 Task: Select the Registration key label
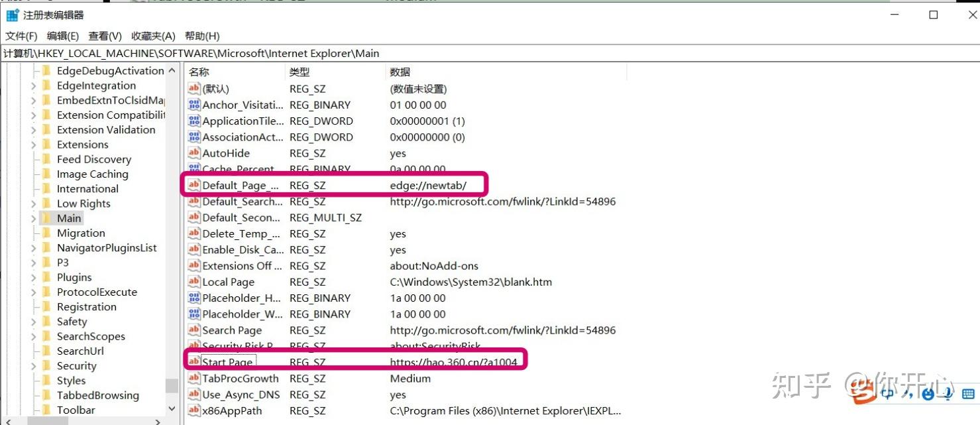pos(87,307)
